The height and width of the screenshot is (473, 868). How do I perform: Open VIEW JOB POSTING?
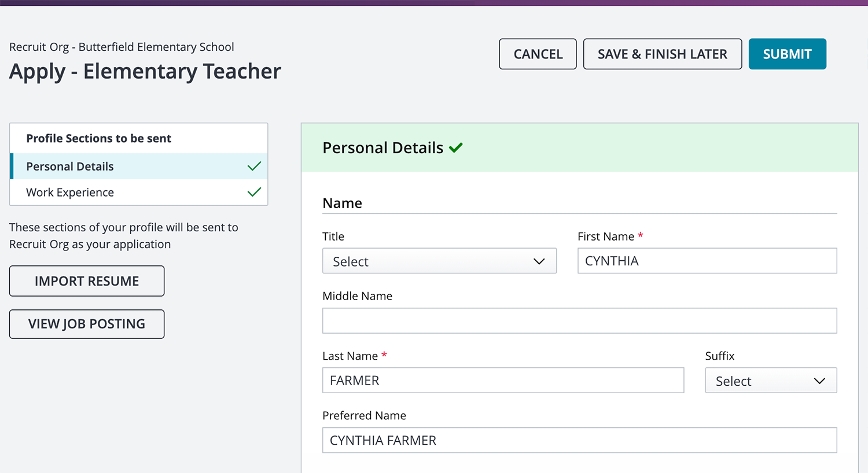click(x=87, y=324)
